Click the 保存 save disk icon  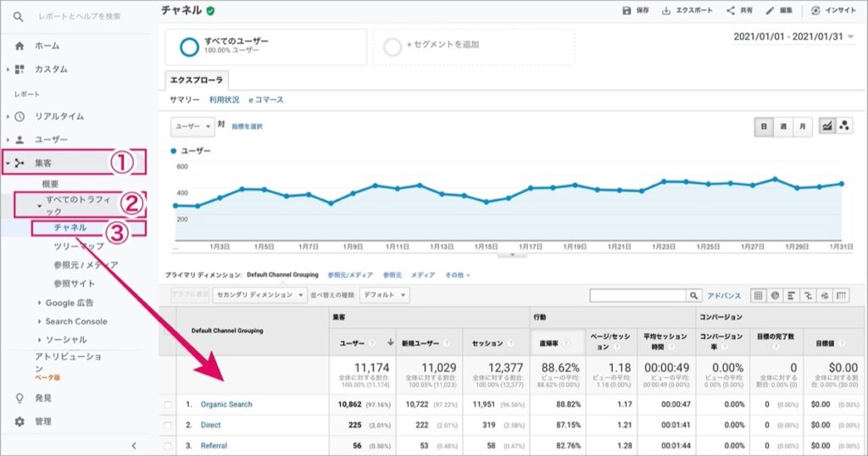tap(626, 10)
